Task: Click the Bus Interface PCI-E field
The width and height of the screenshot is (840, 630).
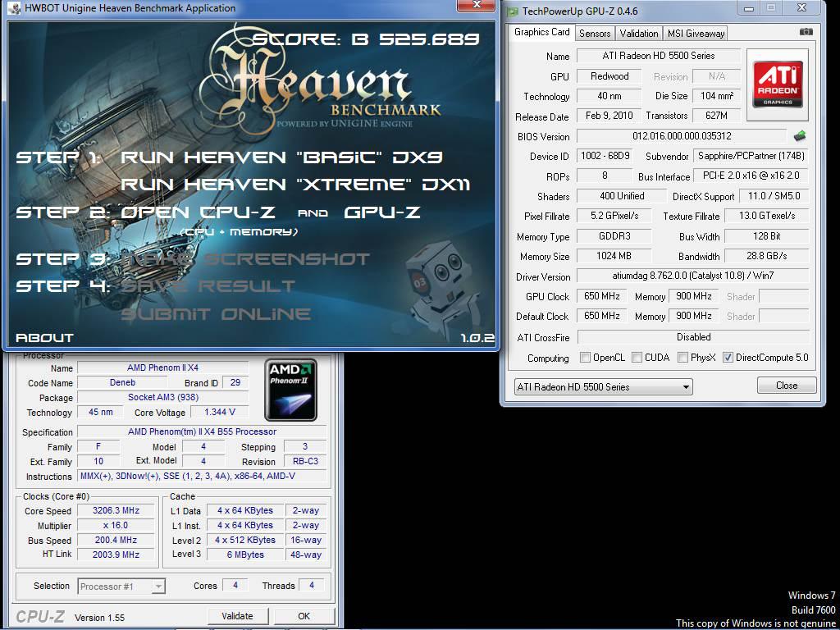Action: 751,176
